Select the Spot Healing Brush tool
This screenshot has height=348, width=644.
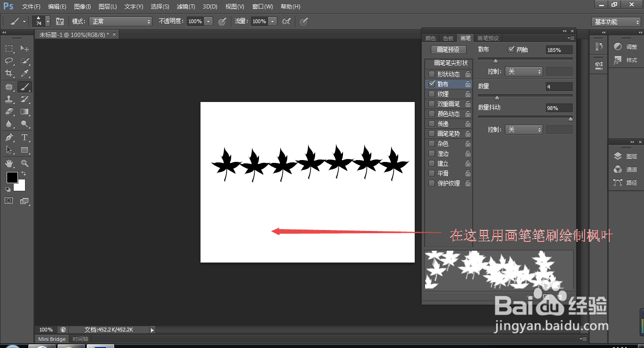coord(9,87)
